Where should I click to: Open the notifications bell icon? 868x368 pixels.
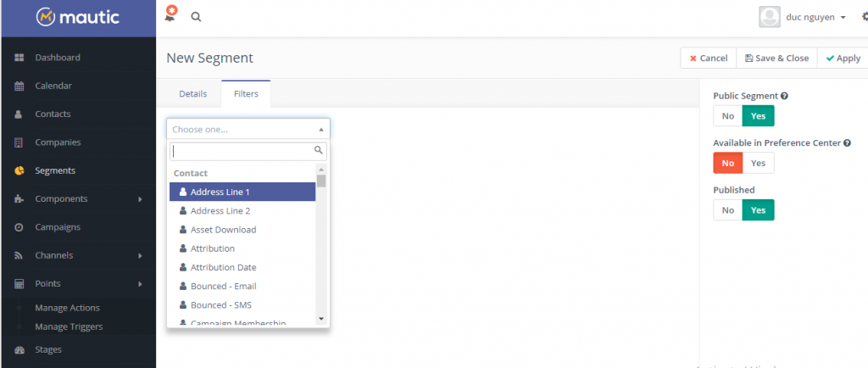(170, 16)
